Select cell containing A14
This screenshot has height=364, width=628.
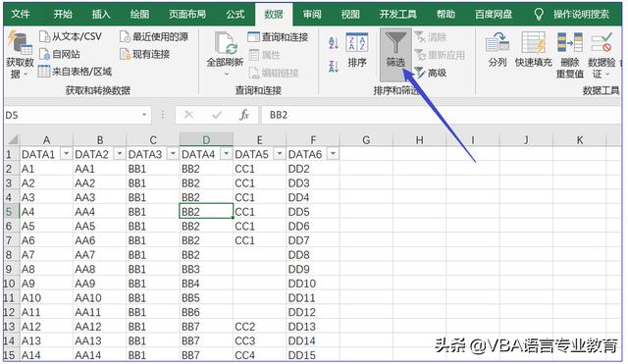pyautogui.click(x=46, y=355)
